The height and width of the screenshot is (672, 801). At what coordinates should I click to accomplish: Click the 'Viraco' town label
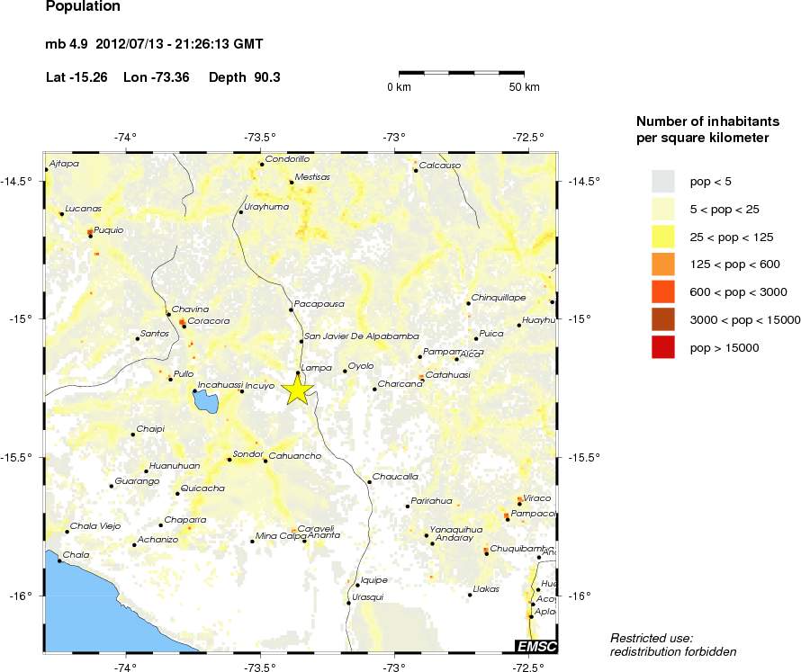[537, 497]
